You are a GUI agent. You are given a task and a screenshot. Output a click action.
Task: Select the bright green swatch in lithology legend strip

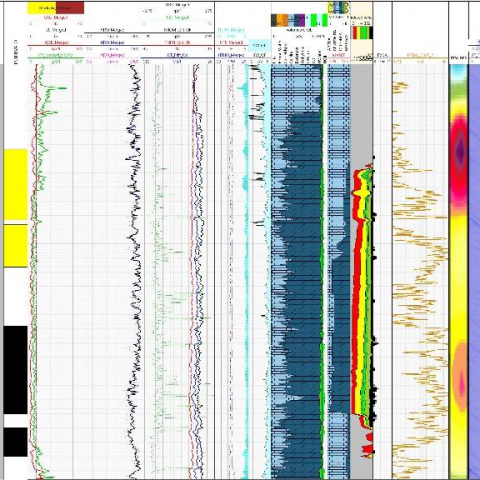click(315, 20)
